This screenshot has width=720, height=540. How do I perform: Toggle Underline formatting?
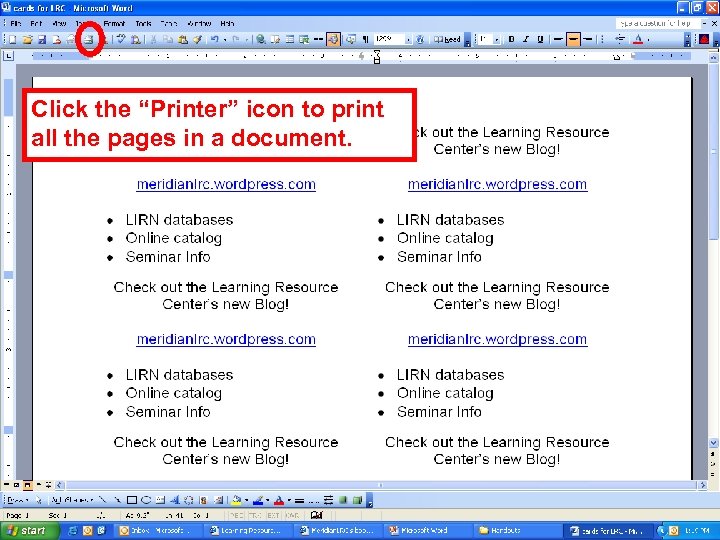click(540, 39)
